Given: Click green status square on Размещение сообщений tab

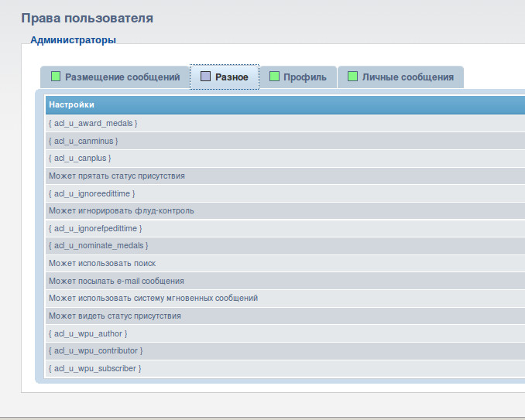Looking at the screenshot, I should (56, 77).
